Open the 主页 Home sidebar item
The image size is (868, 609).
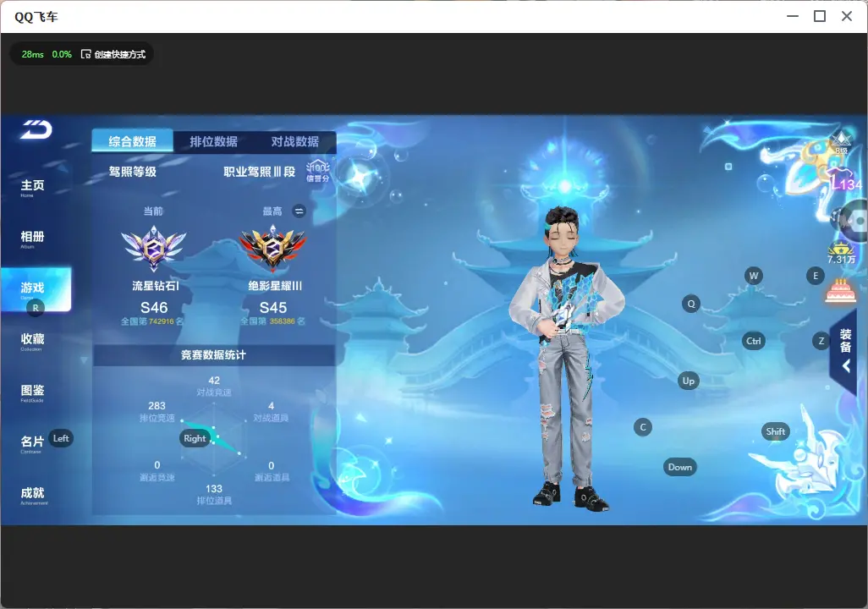point(32,188)
